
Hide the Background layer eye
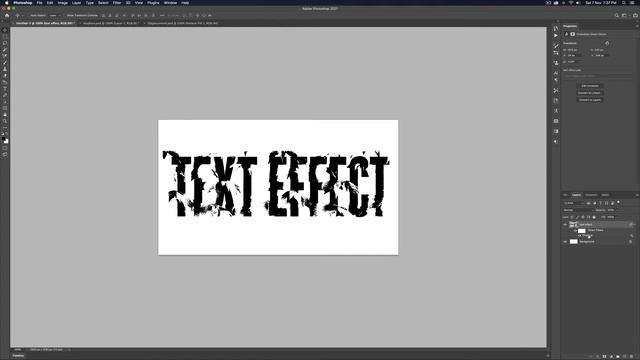point(565,242)
